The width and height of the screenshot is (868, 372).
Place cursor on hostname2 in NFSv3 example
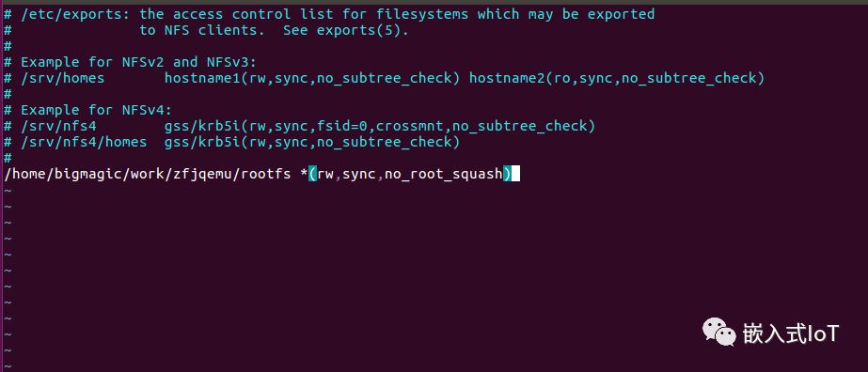click(x=507, y=78)
